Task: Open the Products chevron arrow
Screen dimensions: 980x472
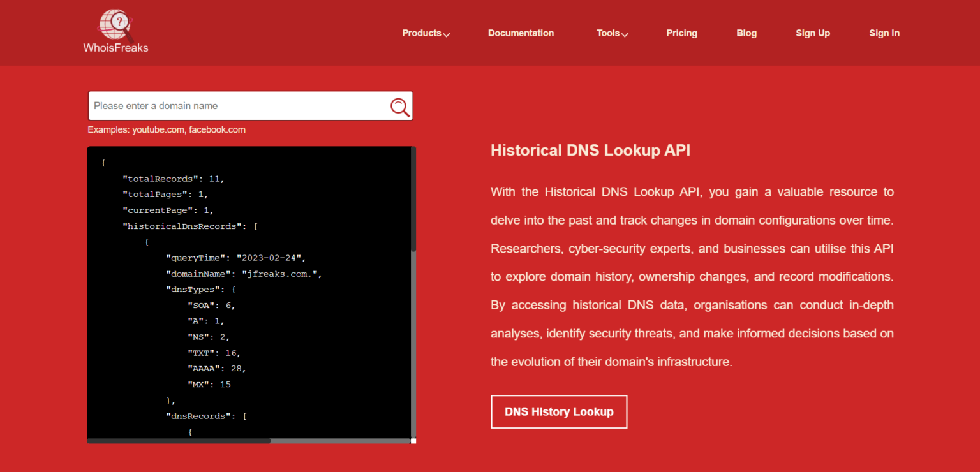Action: [447, 34]
